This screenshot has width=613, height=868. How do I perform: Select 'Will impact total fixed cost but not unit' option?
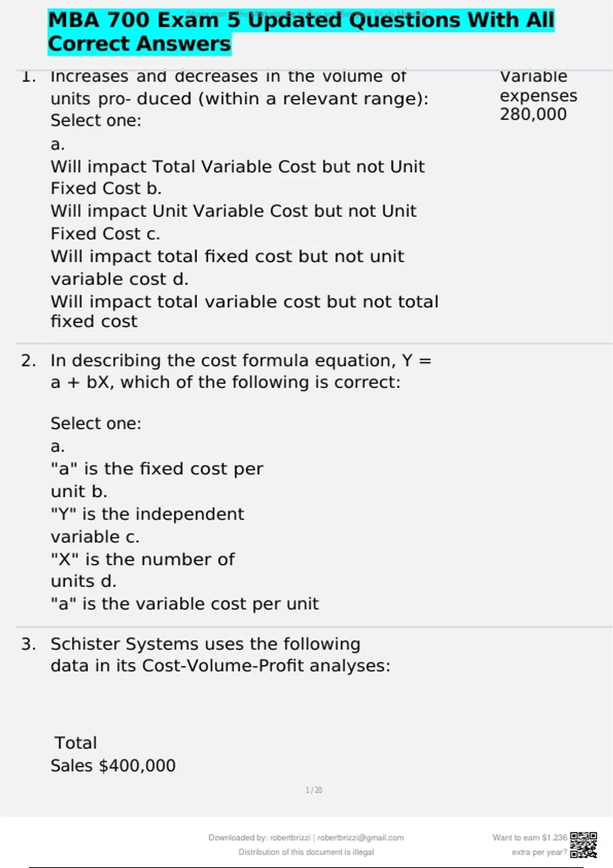click(227, 256)
